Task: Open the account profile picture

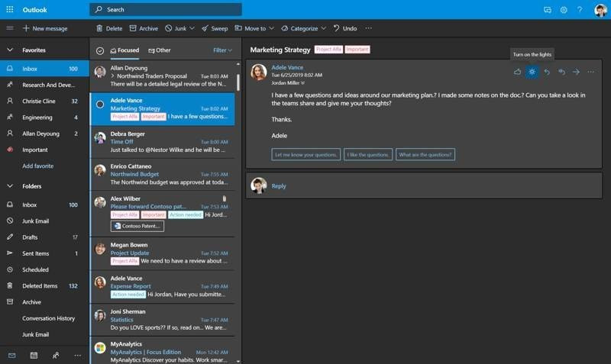Action: tap(600, 10)
